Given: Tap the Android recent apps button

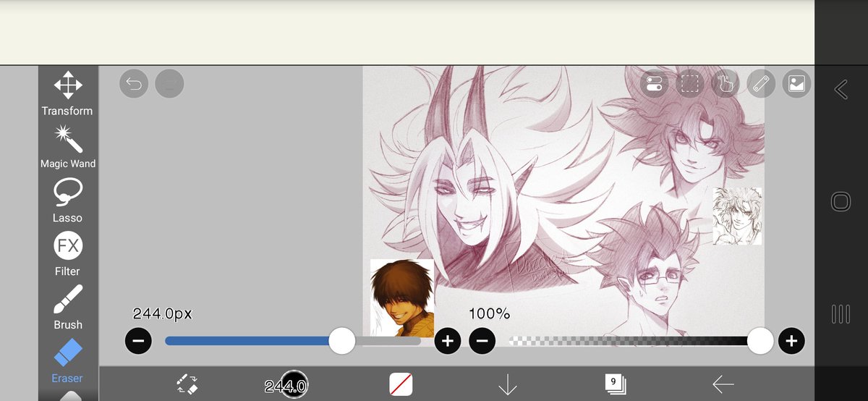Looking at the screenshot, I should point(841,313).
